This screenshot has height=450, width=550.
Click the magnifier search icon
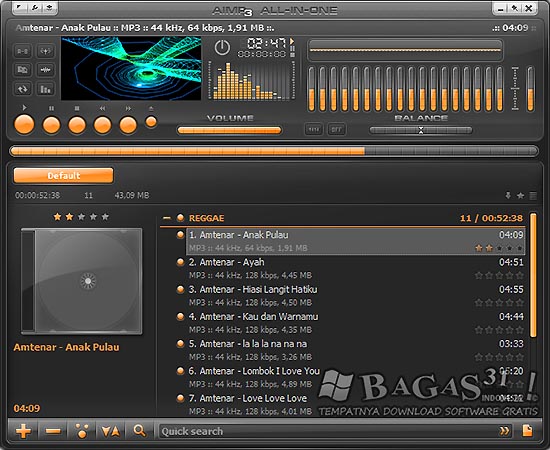(x=139, y=431)
